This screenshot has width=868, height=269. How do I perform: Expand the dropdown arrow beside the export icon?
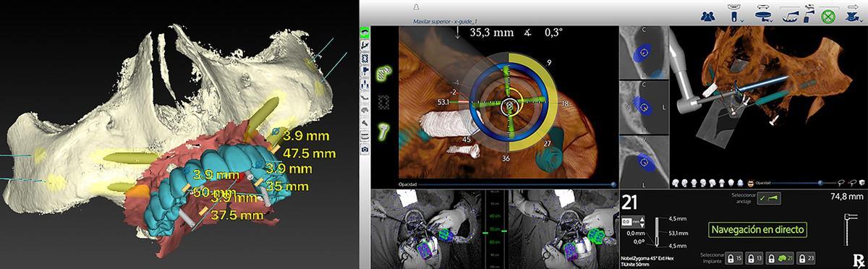click(861, 21)
